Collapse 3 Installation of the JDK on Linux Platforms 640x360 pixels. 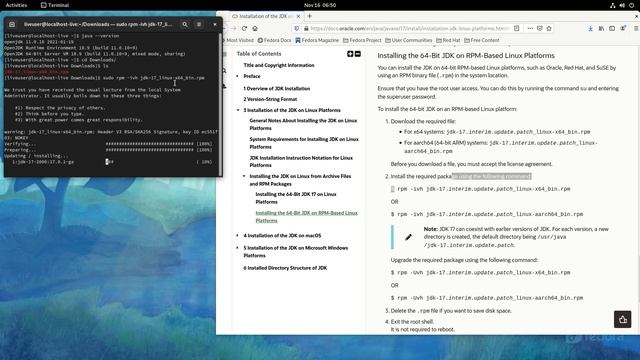click(238, 110)
